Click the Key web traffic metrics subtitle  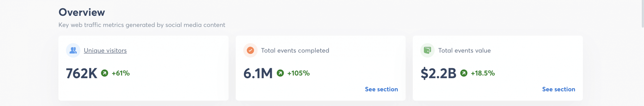(x=142, y=25)
